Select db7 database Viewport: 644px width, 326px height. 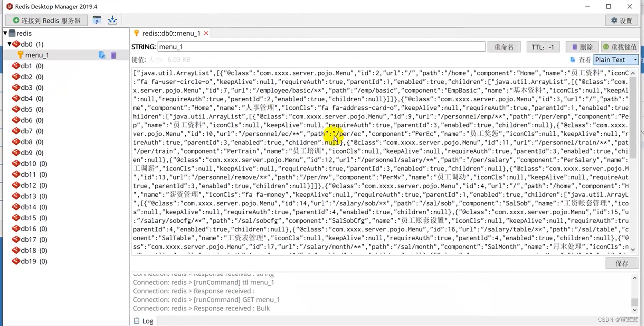[x=32, y=131]
